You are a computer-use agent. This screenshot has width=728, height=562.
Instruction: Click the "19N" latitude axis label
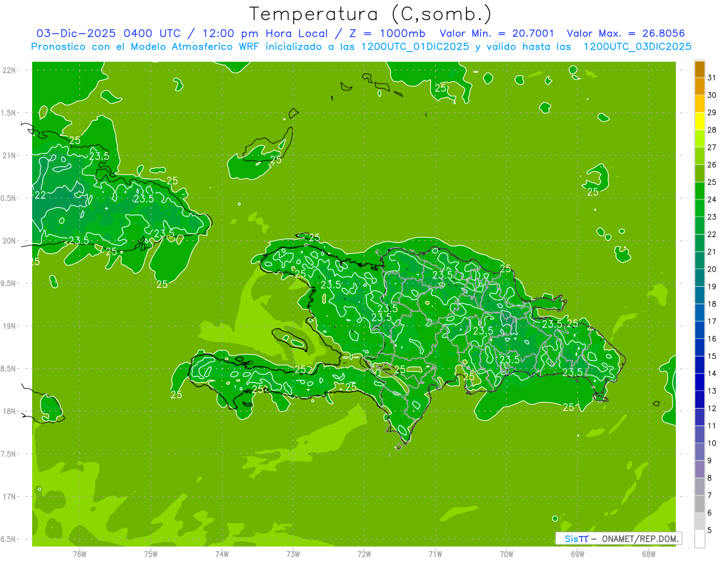pyautogui.click(x=10, y=326)
